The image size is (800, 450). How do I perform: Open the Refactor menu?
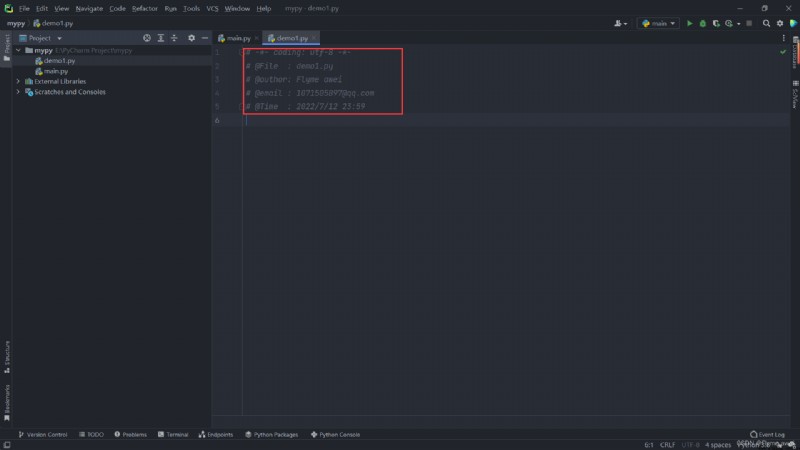coord(145,9)
